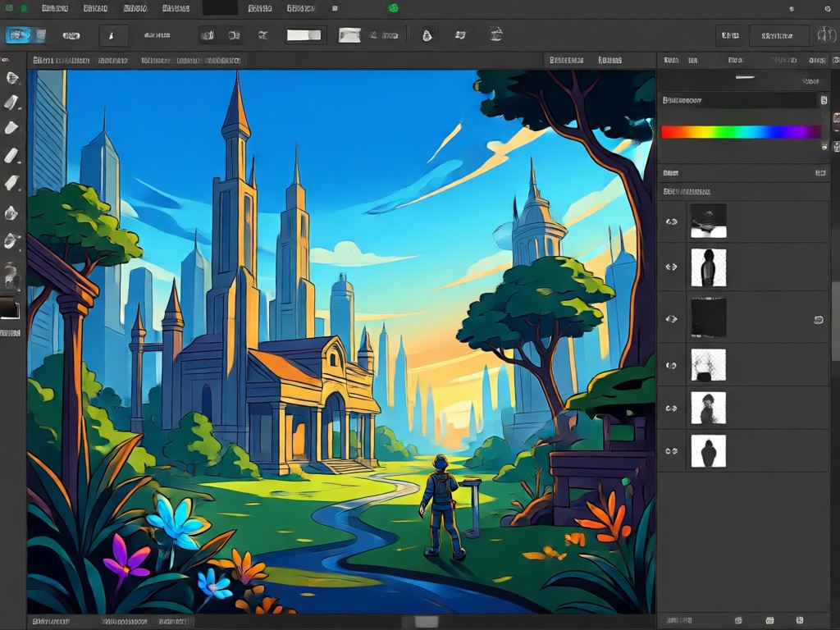The width and height of the screenshot is (840, 630).
Task: Click the upright letter-like icon in boxed button
Action: [113, 36]
